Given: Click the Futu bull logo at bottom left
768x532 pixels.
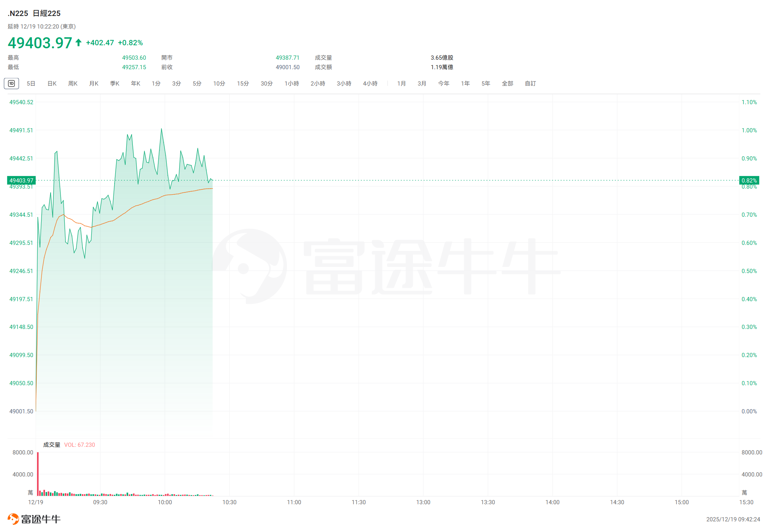Looking at the screenshot, I should (13, 519).
